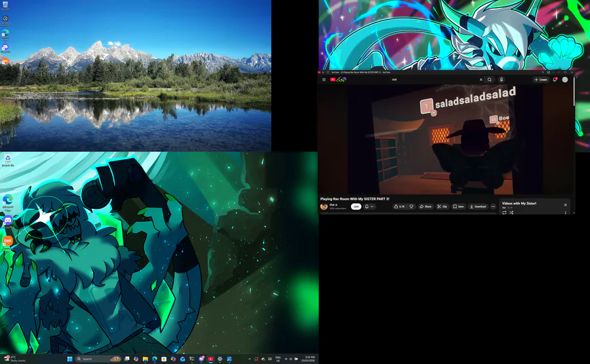This screenshot has width=590, height=364.
Task: Share the Rec Room video
Action: [425, 207]
